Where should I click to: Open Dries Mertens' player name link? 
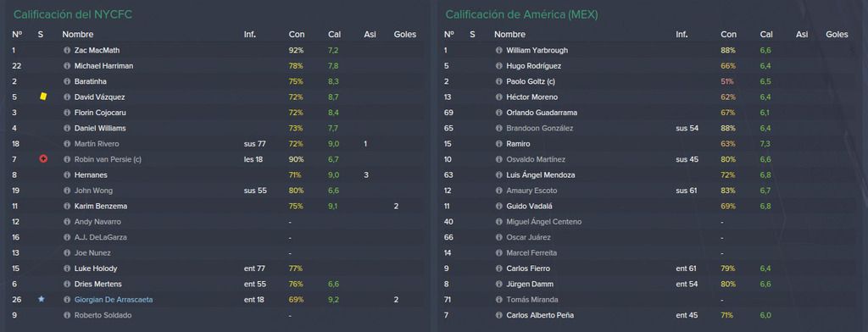tap(98, 284)
